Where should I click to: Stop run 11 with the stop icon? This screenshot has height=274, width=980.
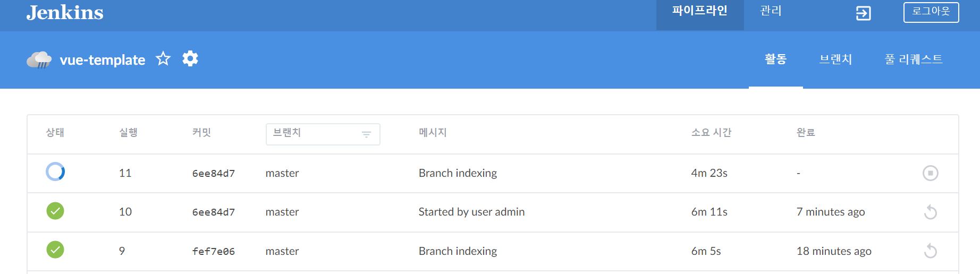point(930,173)
